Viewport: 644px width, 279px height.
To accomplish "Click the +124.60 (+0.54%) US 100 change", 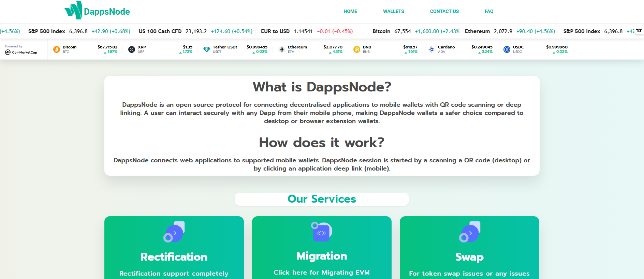I will tap(232, 31).
